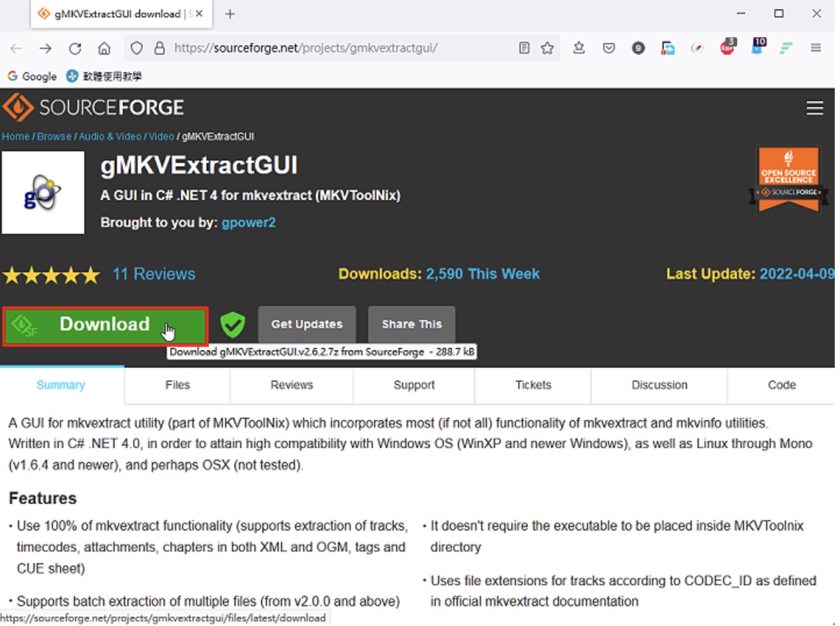Click the gMKVExtractGUI page title
This screenshot has width=840, height=626.
(199, 165)
